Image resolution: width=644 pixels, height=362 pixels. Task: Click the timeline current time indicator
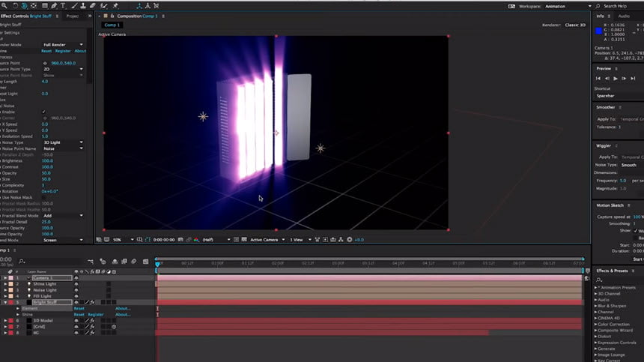tap(157, 264)
